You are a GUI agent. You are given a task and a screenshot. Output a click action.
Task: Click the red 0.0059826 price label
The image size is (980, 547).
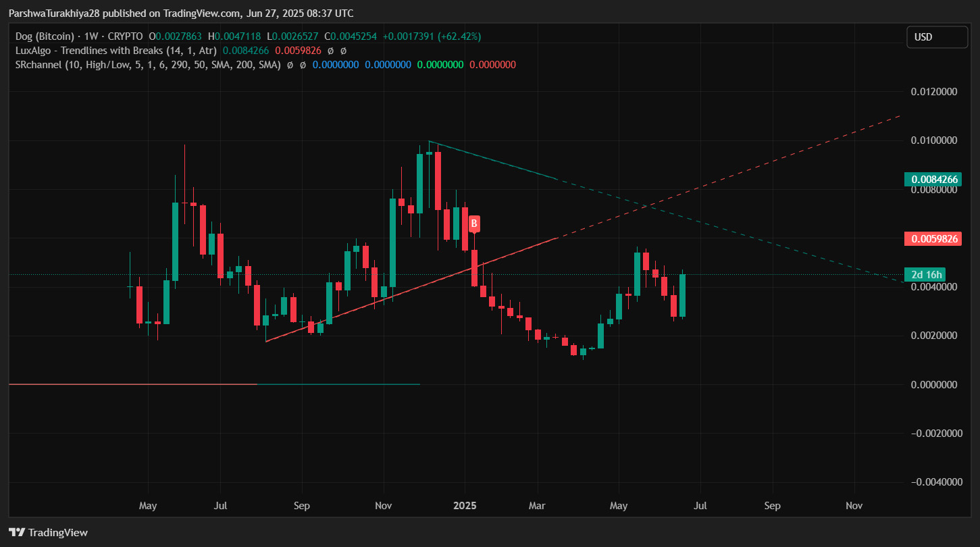pyautogui.click(x=933, y=238)
